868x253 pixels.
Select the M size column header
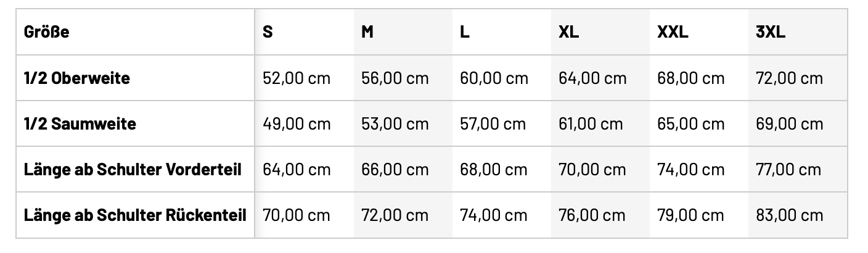367,33
